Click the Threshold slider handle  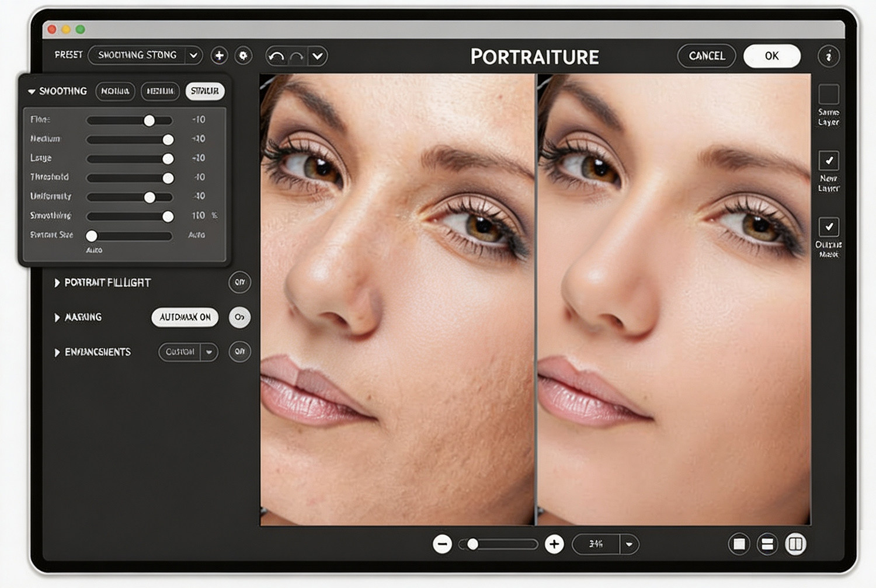[168, 178]
